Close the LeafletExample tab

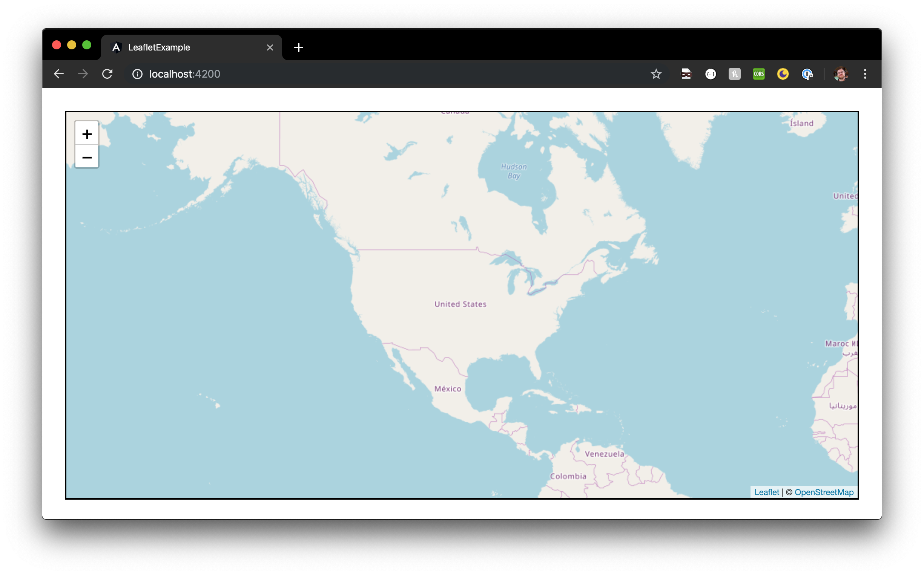coord(270,47)
